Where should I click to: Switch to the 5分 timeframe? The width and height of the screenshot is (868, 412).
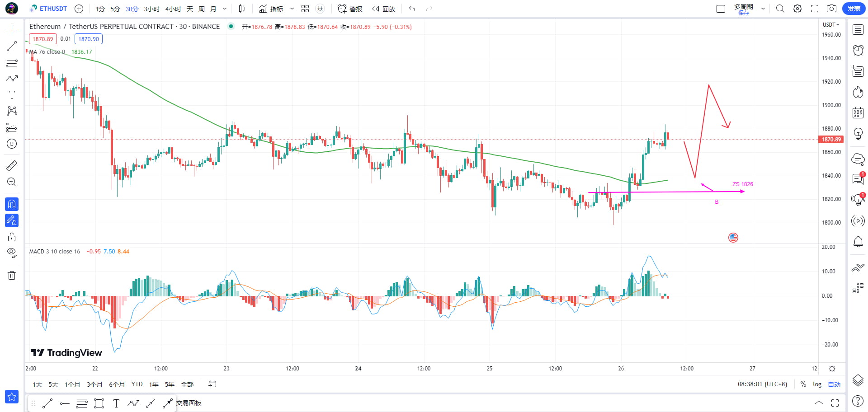pos(115,9)
